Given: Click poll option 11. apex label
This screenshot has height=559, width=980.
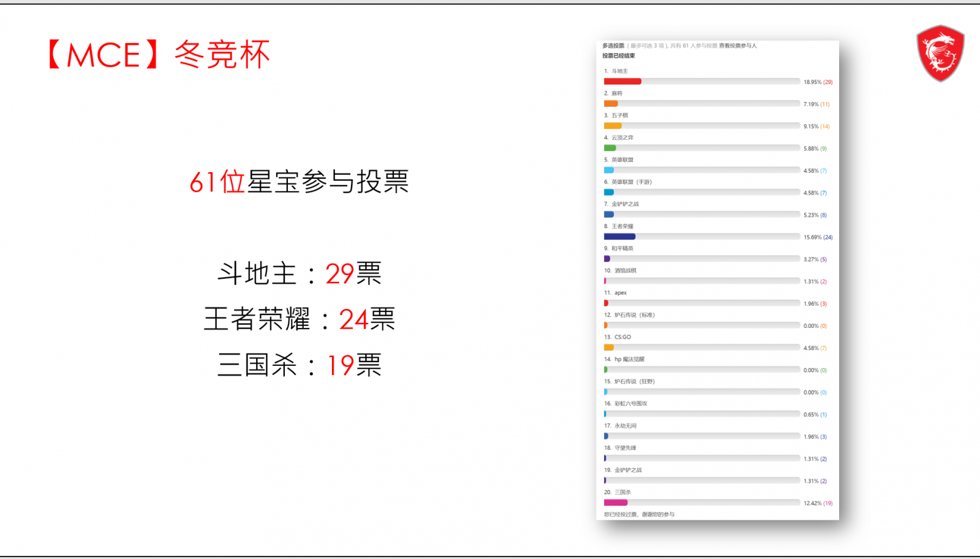Looking at the screenshot, I should click(615, 293).
